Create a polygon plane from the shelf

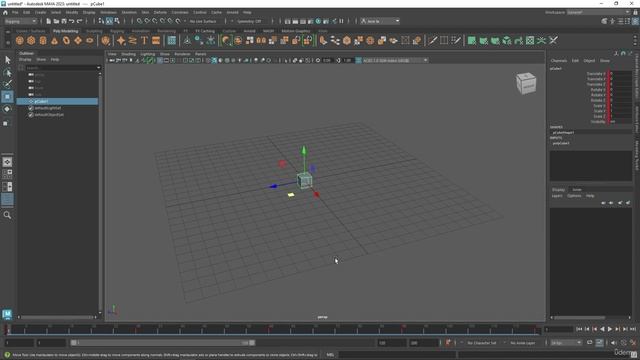click(x=78, y=40)
